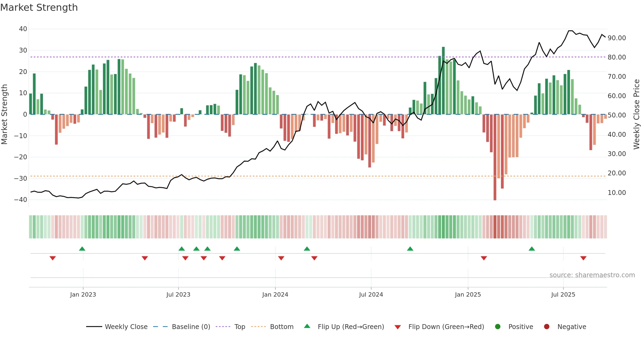Click the tallest green bar above 30
This screenshot has width=644, height=362.
pyautogui.click(x=443, y=80)
